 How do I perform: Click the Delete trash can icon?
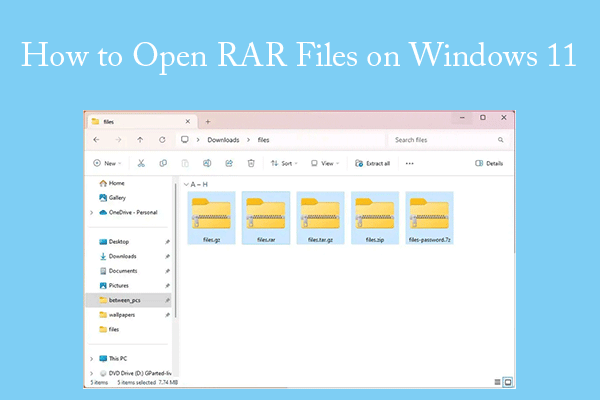251,163
